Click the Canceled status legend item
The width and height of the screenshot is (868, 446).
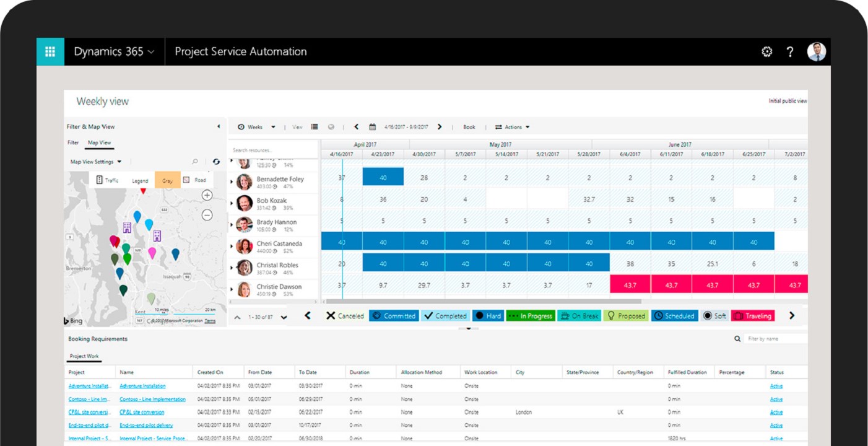point(345,316)
